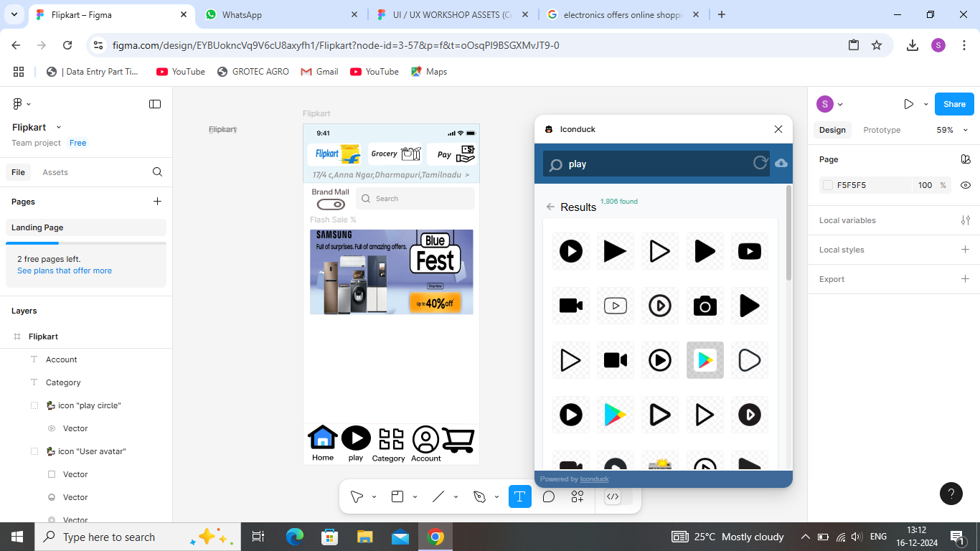The image size is (980, 551).
Task: Click the Account avatar icon in frame
Action: pos(425,439)
